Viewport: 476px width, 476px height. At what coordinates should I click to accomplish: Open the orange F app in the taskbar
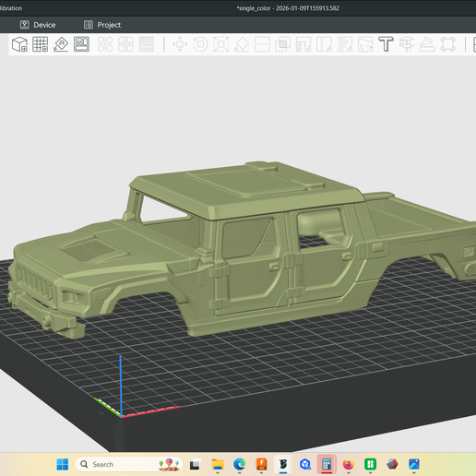pyautogui.click(x=261, y=464)
